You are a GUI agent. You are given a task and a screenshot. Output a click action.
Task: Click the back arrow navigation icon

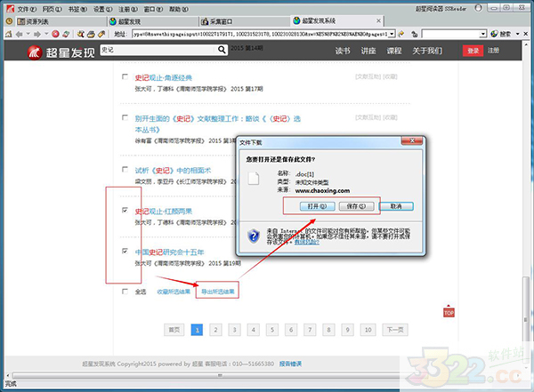[19, 34]
